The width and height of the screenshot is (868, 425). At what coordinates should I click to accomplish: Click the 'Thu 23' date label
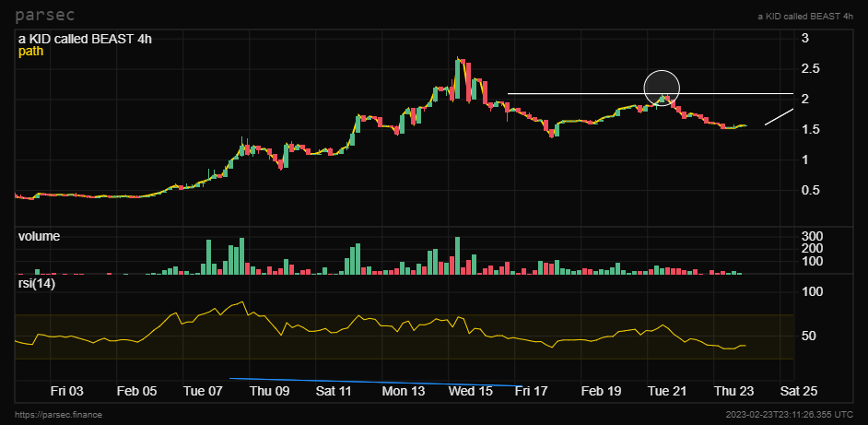point(734,391)
